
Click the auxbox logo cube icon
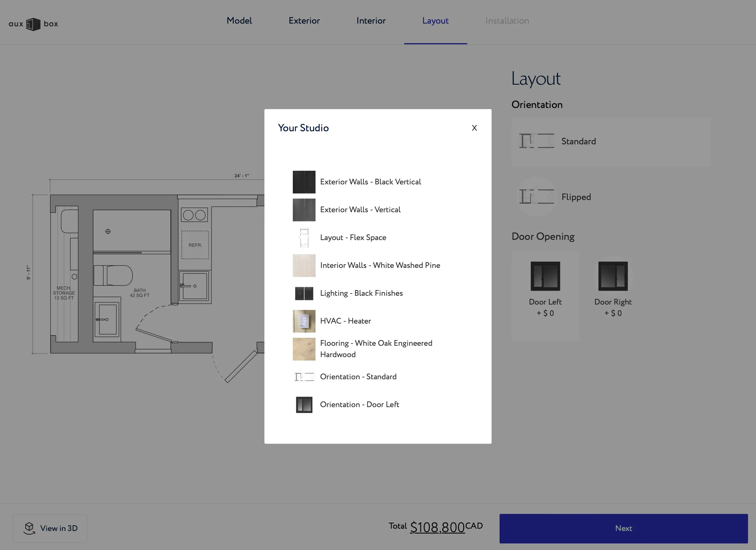[x=33, y=24]
